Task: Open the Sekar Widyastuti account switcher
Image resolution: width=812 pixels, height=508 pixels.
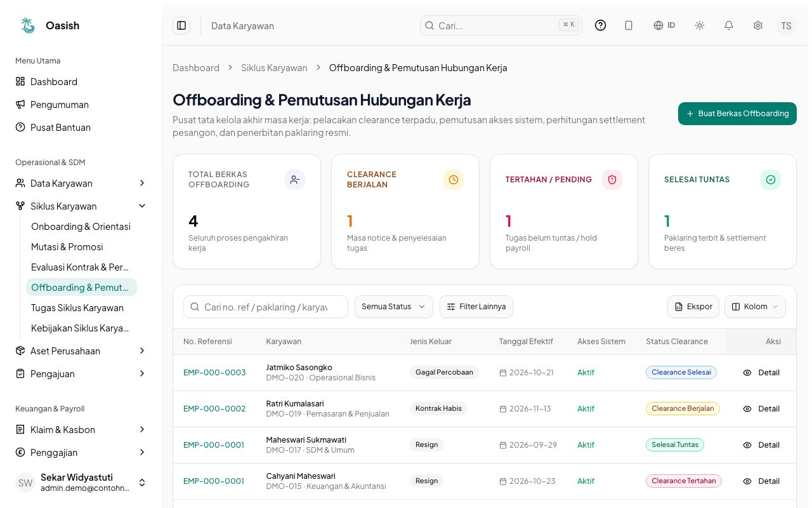Action: coord(81,483)
